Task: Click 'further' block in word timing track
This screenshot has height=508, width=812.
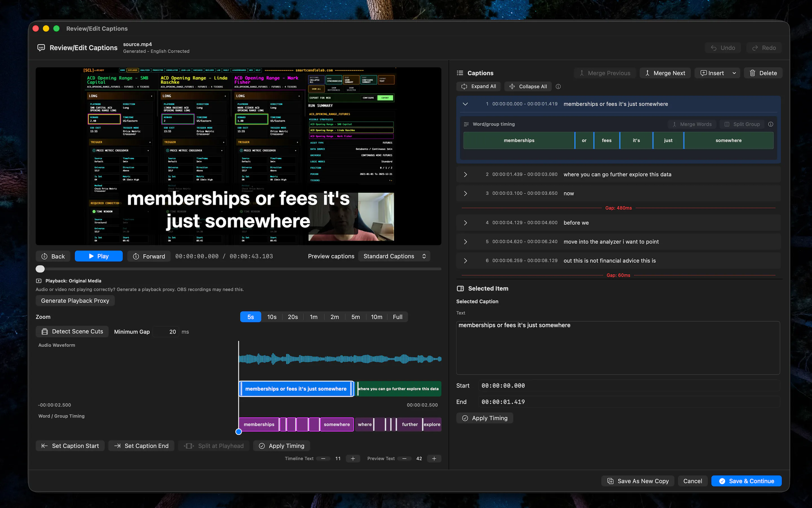Action: point(410,424)
